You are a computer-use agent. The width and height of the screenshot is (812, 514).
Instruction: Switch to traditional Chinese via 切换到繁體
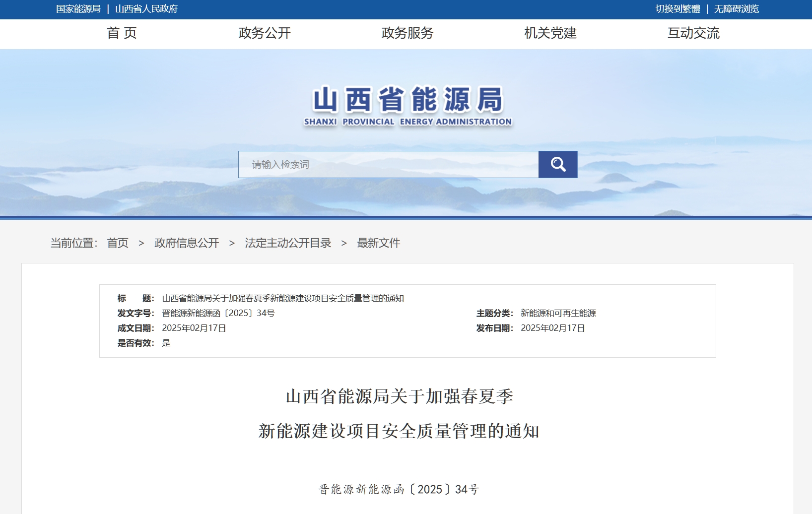pyautogui.click(x=677, y=9)
